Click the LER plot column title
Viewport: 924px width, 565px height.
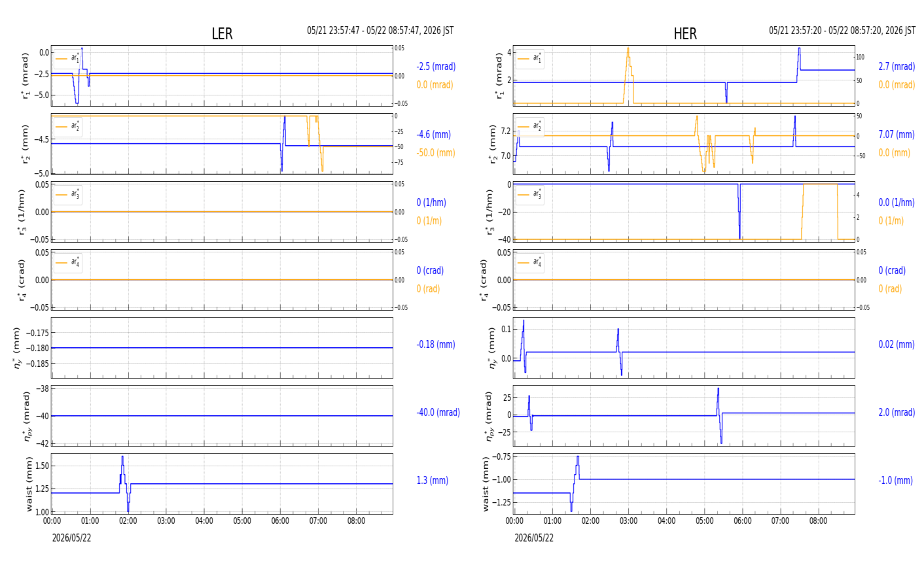pos(222,34)
